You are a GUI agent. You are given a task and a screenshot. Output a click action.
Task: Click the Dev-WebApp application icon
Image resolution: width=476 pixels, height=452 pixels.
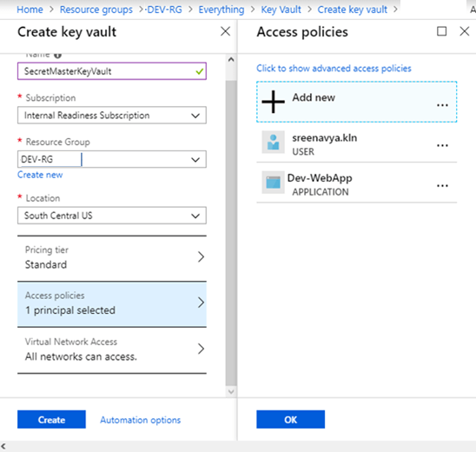(274, 183)
